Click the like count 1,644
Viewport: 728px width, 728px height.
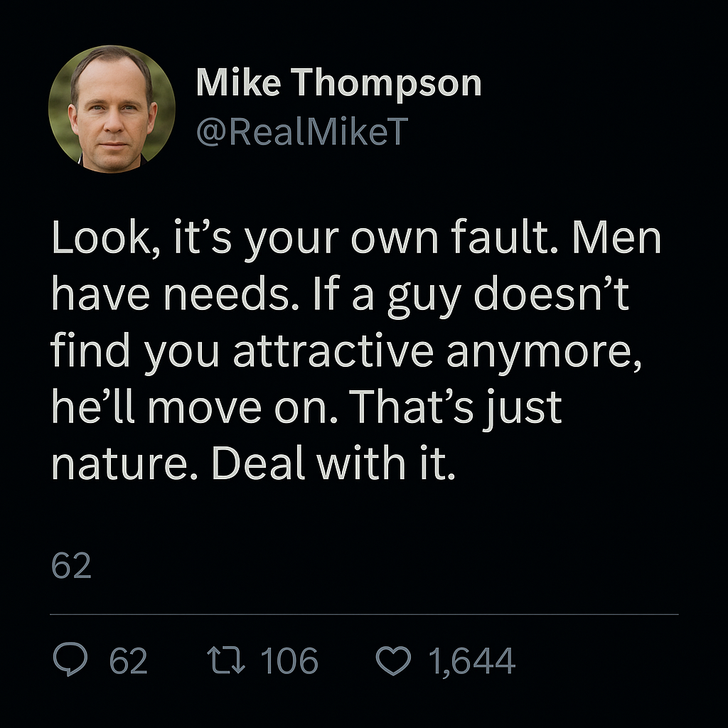click(471, 661)
